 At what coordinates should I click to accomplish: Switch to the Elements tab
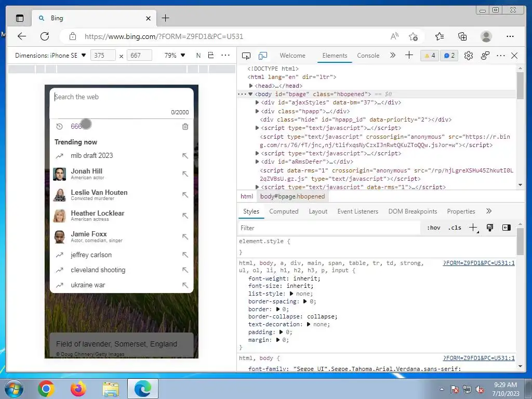(335, 55)
